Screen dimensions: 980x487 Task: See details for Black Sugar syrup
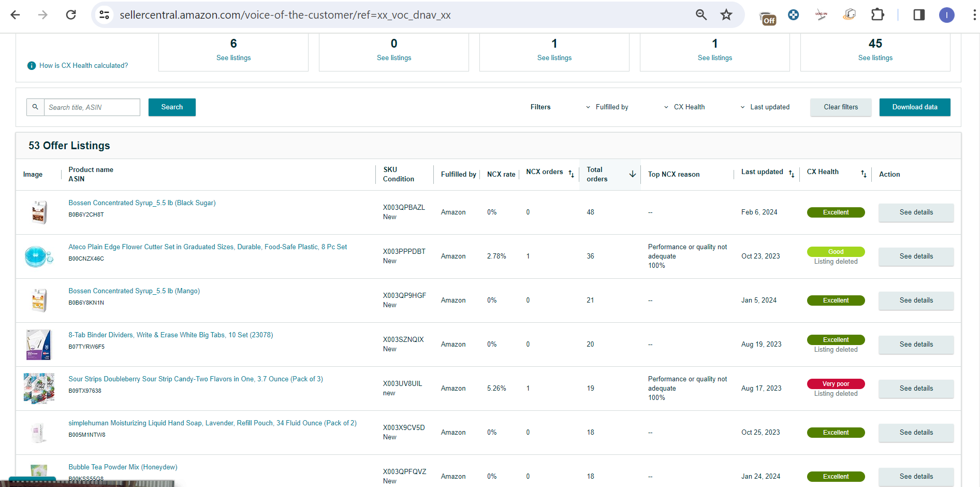click(916, 212)
